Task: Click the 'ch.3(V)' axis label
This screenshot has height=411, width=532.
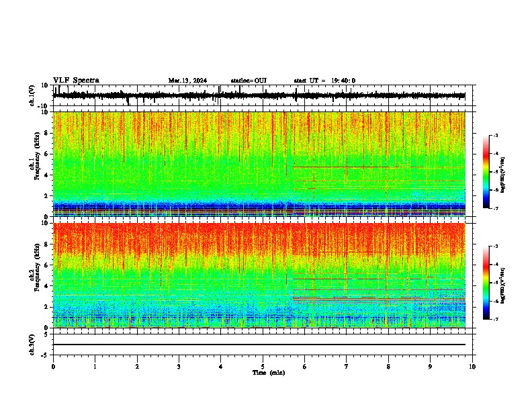Action: coord(32,345)
